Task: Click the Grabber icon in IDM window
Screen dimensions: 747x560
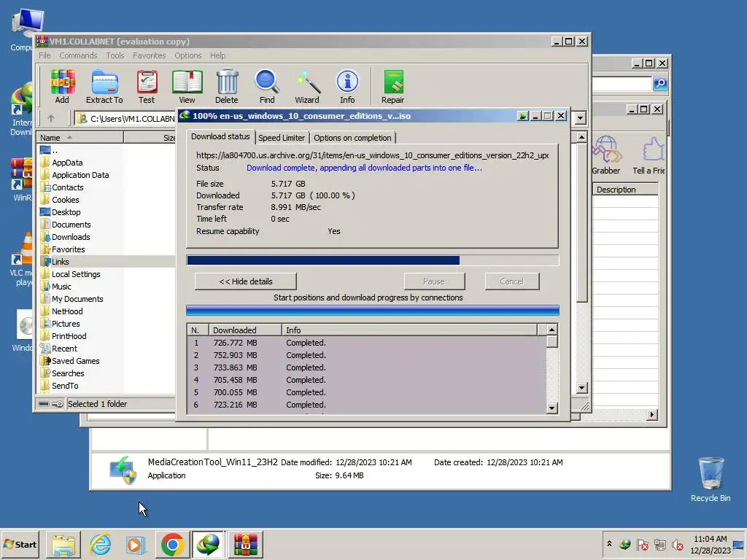Action: (x=606, y=155)
